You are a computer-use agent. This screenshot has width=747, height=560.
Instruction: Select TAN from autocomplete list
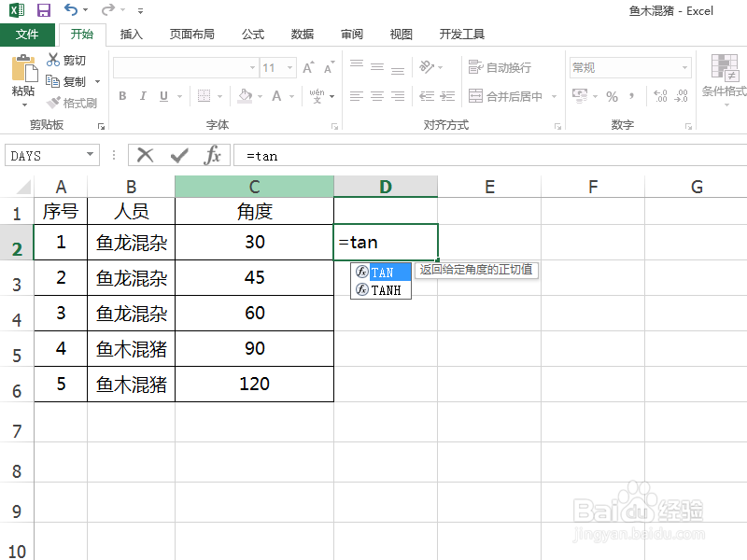click(381, 273)
